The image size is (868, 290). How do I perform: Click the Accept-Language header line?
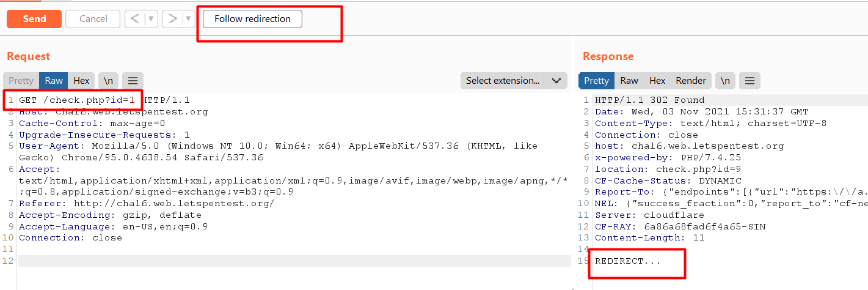[x=114, y=226]
